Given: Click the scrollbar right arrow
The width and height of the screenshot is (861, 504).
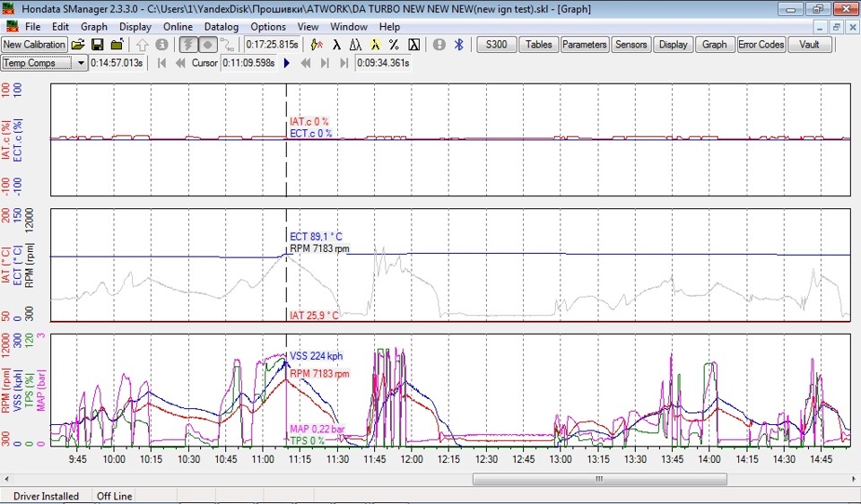Looking at the screenshot, I should click(855, 479).
